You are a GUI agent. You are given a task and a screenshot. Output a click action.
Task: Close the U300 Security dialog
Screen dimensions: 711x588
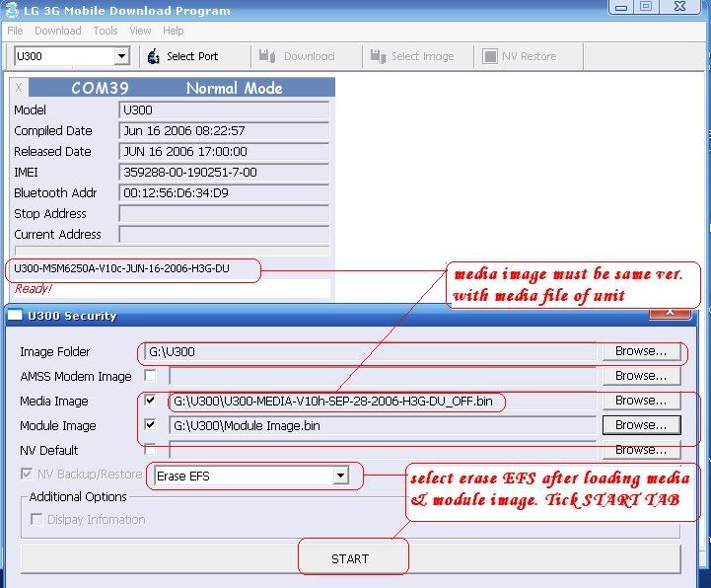point(670,313)
